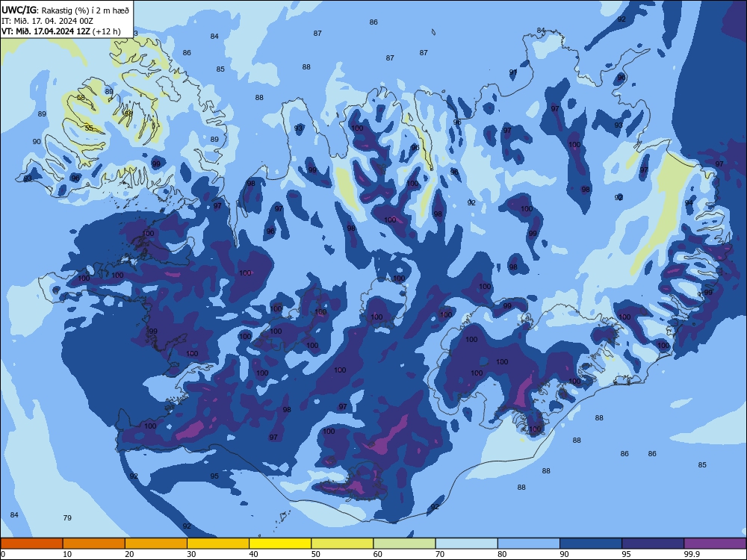Select the '55' humidity value in the Westfjords
This screenshot has height=560, width=747.
pos(89,128)
